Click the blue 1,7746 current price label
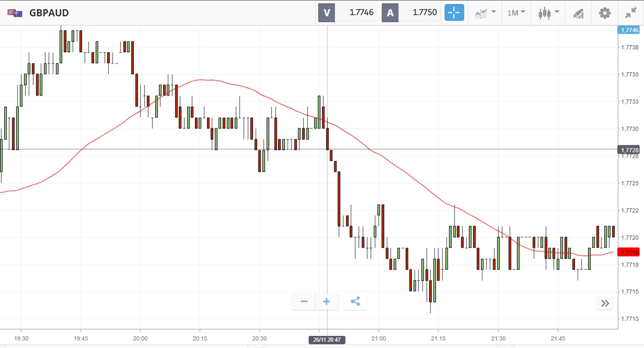The image size is (644, 348). 629,30
